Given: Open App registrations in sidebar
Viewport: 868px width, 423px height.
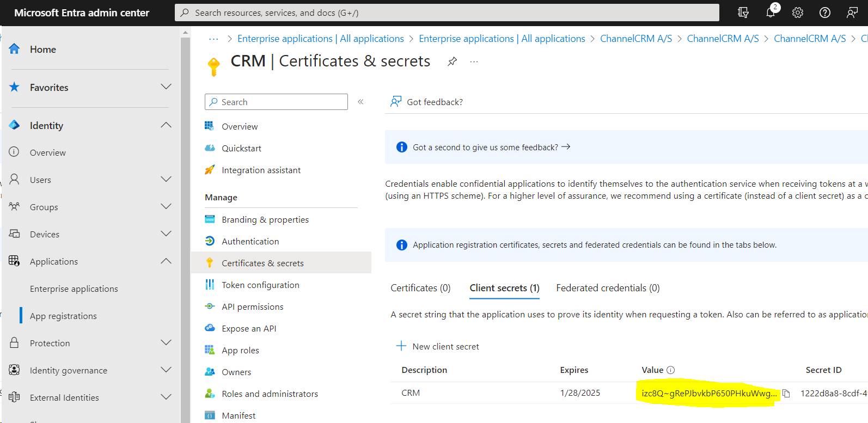Looking at the screenshot, I should [63, 316].
